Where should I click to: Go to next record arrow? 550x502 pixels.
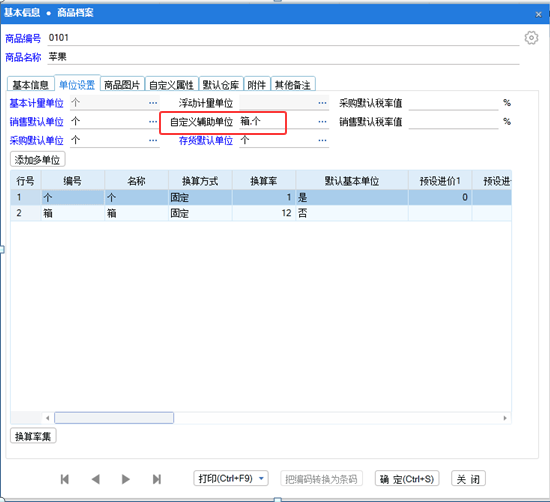point(126,479)
